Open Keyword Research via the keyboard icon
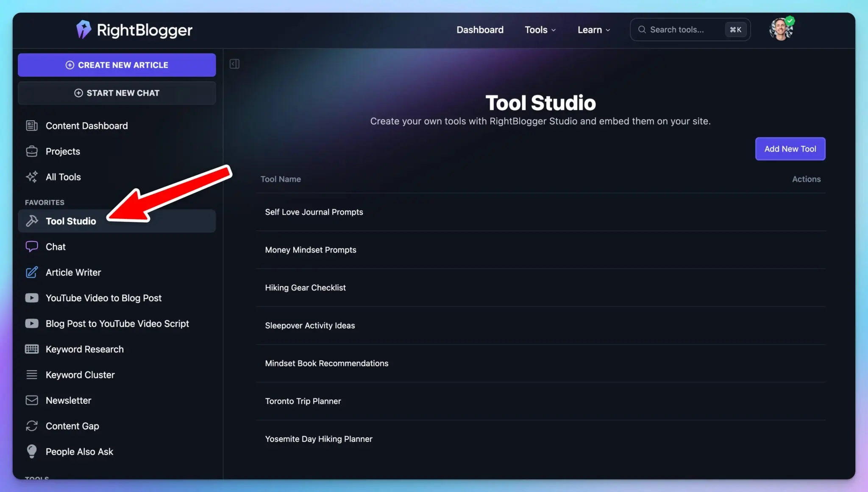 click(x=32, y=349)
